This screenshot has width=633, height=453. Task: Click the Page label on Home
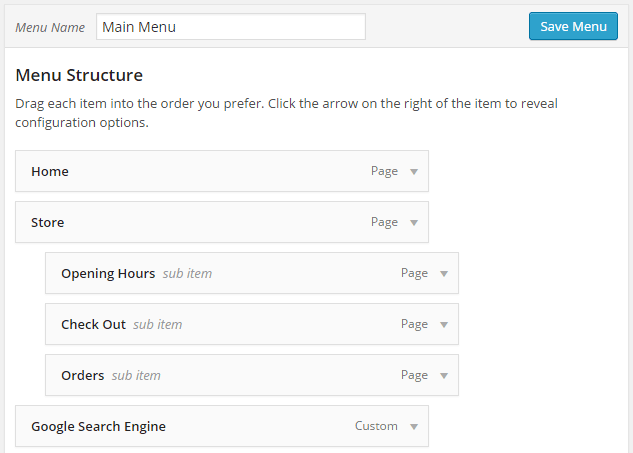[x=384, y=171]
